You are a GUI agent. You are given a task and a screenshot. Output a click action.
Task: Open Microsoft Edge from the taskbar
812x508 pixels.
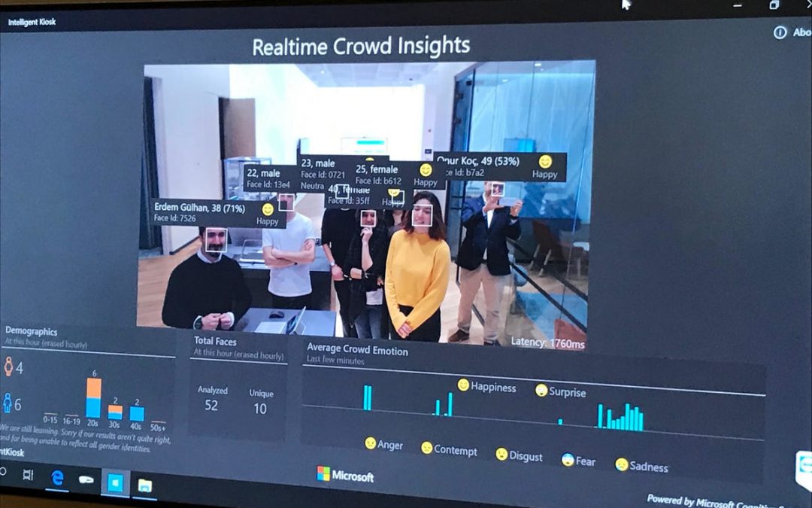[57, 477]
